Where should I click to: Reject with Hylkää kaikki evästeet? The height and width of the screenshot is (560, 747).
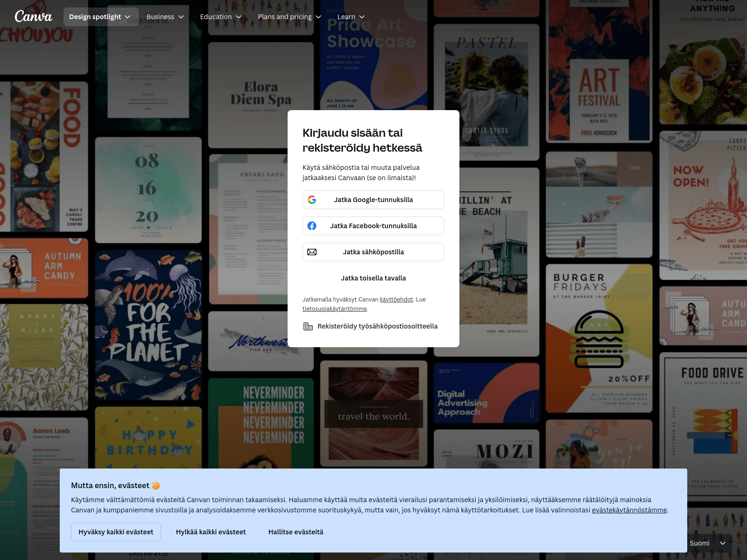pos(211,532)
